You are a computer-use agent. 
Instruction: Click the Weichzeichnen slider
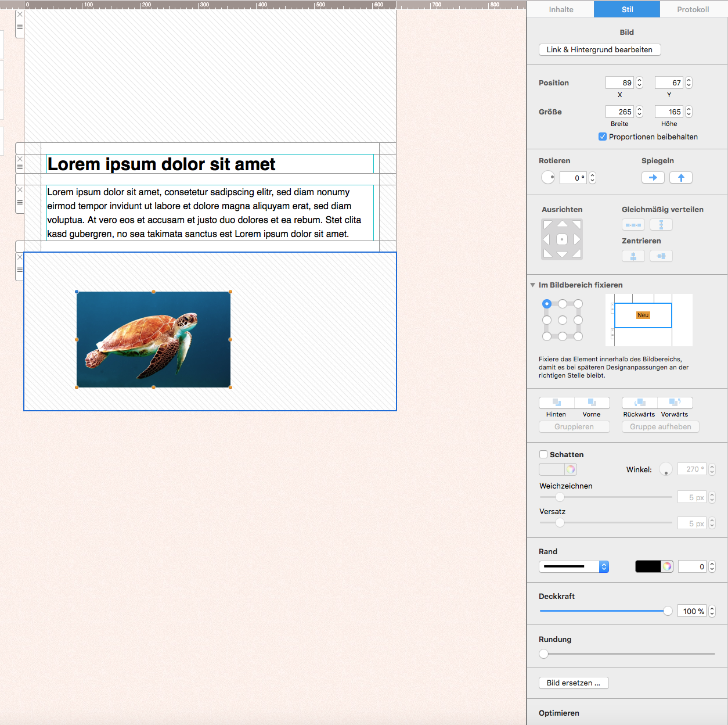point(606,497)
